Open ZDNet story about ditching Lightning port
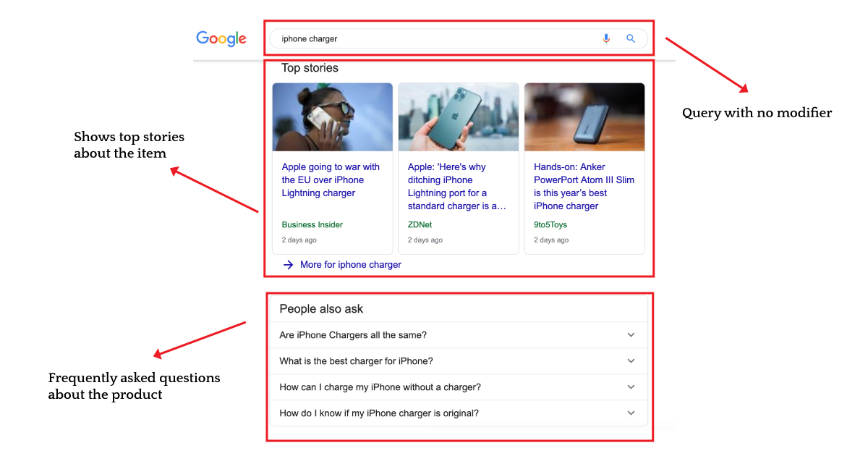Image resolution: width=868 pixels, height=456 pixels. pos(457,187)
